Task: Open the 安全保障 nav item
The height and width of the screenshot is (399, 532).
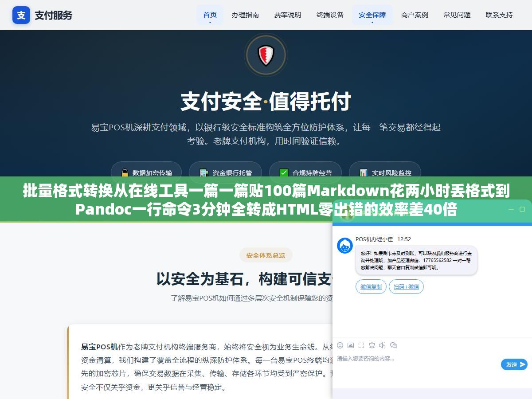Action: (x=372, y=15)
